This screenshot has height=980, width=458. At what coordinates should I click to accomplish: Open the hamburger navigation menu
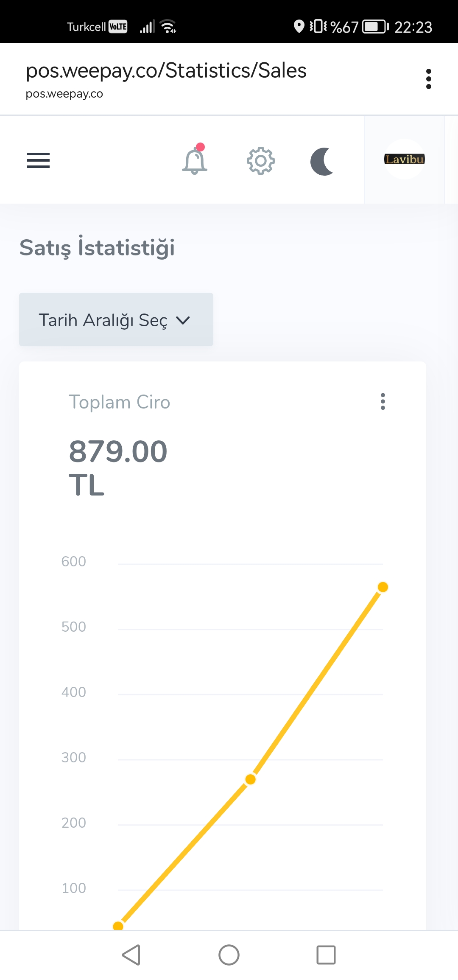38,160
